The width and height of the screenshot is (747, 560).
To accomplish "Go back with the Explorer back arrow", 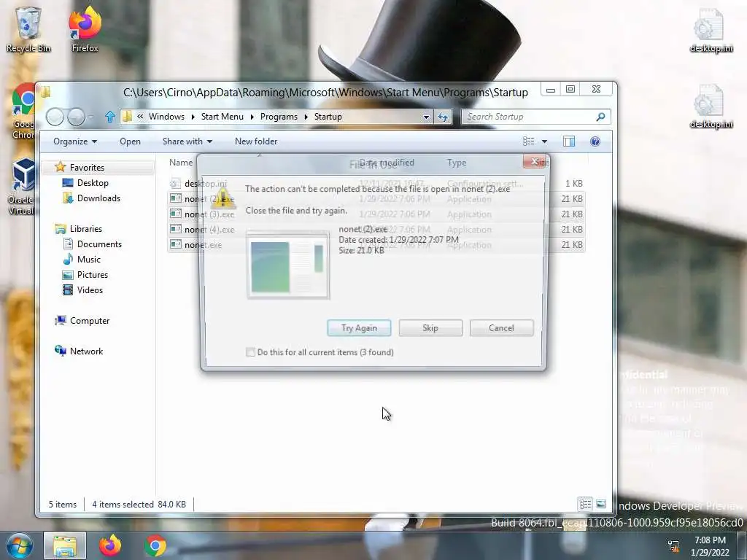I will [55, 117].
